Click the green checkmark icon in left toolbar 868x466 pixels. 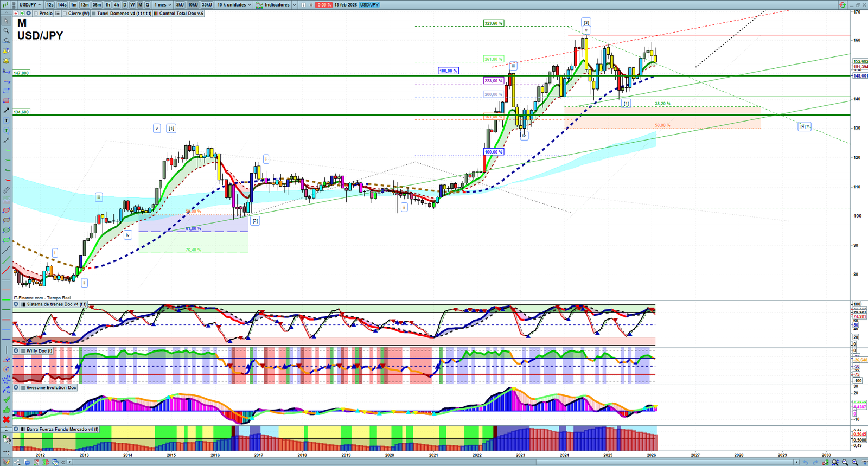[x=6, y=400]
